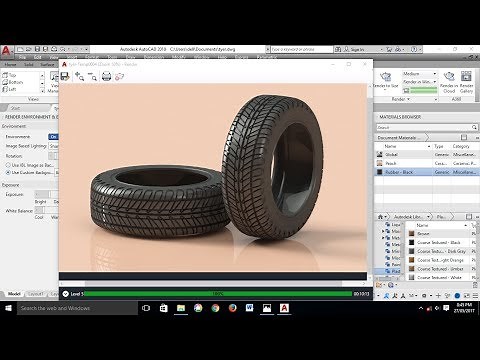Open the Solid ribbon tab
The width and height of the screenshot is (480, 360).
point(29,64)
